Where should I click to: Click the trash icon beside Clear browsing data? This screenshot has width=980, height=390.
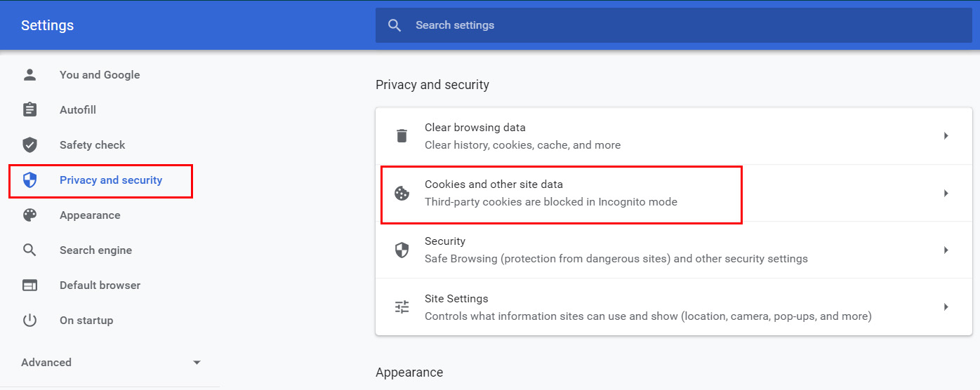click(402, 135)
